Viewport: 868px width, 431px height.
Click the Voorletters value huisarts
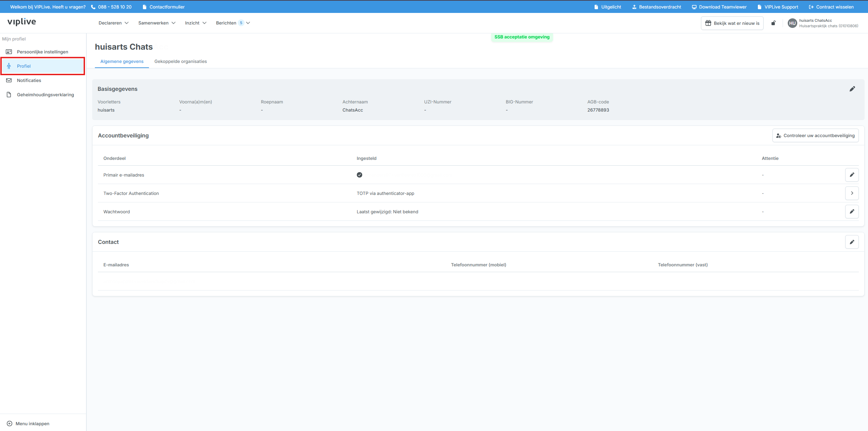pyautogui.click(x=106, y=110)
